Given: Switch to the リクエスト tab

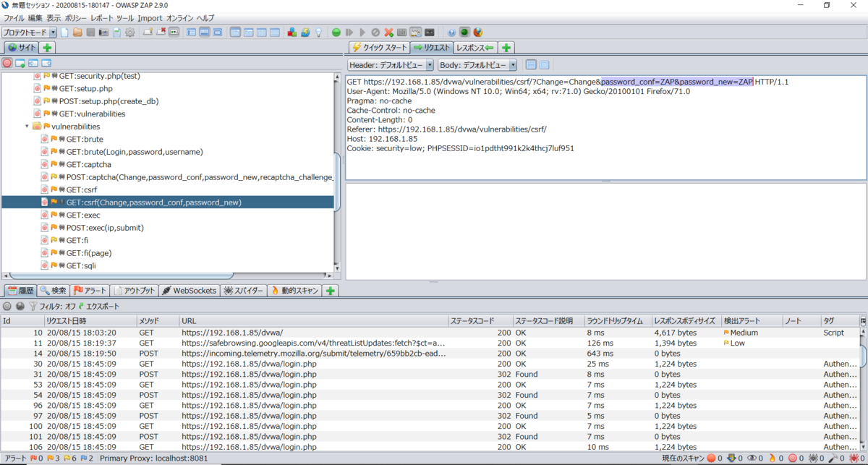Looking at the screenshot, I should [x=432, y=48].
